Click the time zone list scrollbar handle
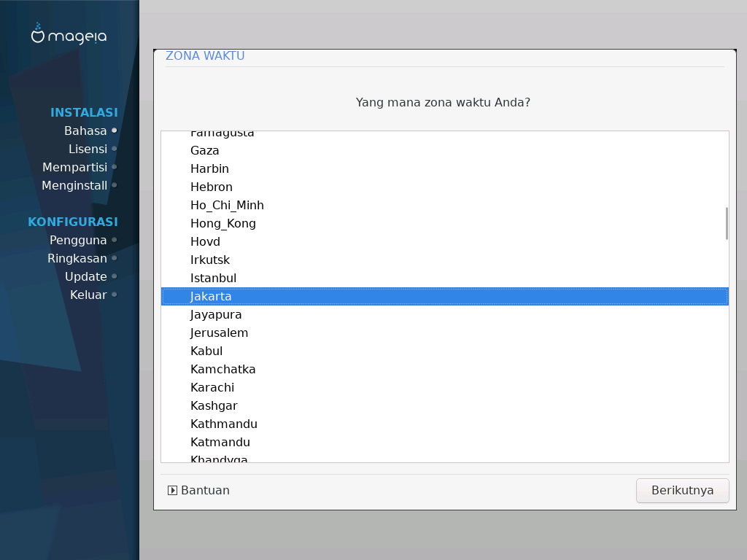 (x=726, y=223)
